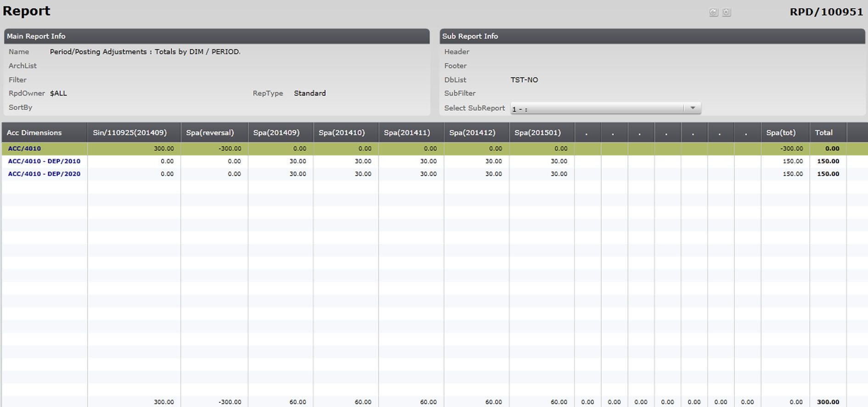Click the RpdOwner value $ALL
This screenshot has width=868, height=407.
click(58, 93)
